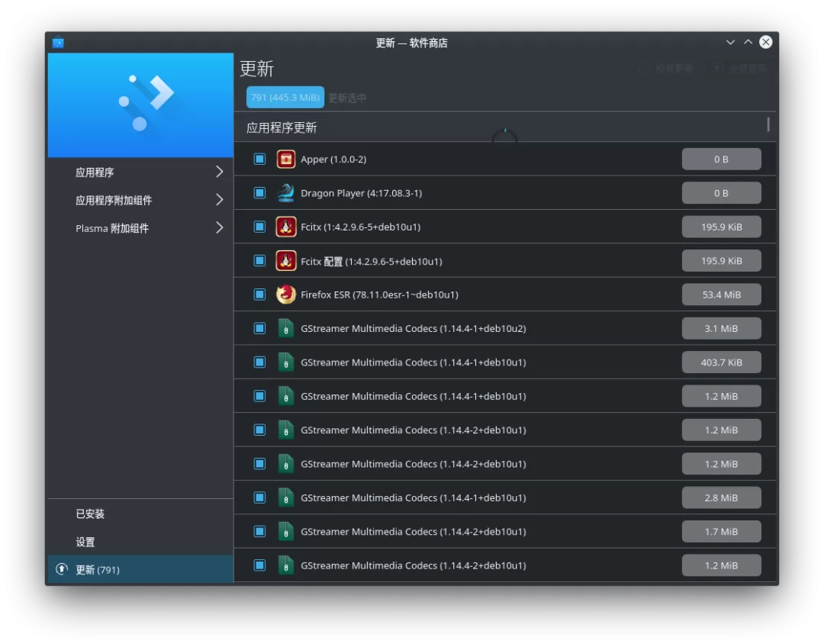
Task: Click Firefox ESR (78.11.0esr-1~deb10u1) entry text
Action: [379, 295]
